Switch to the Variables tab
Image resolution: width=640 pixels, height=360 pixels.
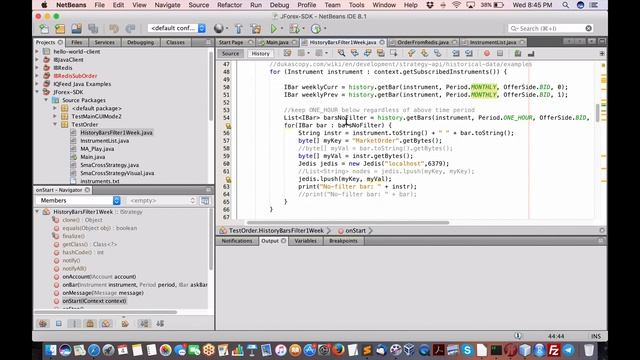coord(305,241)
